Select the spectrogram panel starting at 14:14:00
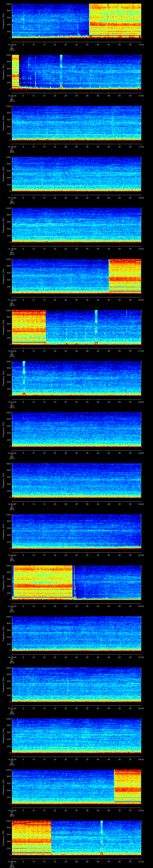 (77, 21)
